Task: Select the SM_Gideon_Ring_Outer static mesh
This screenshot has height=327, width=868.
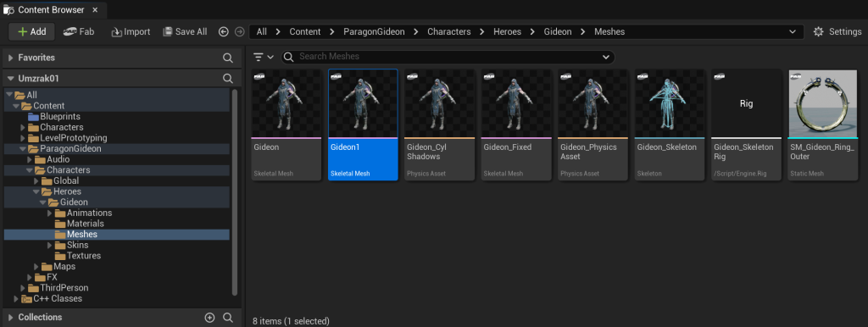Action: pos(822,125)
